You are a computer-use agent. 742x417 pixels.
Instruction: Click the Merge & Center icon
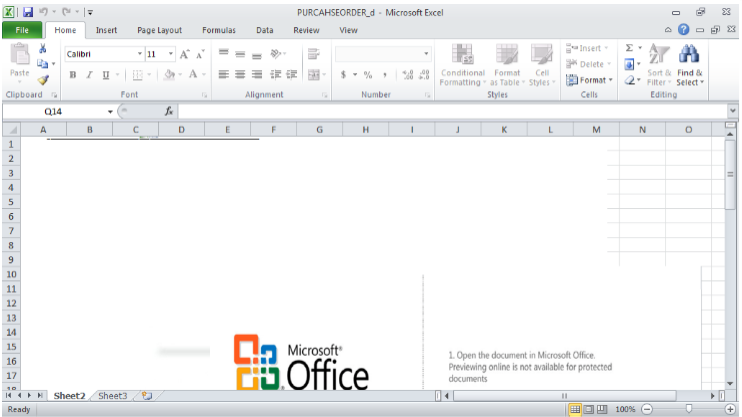coord(314,74)
